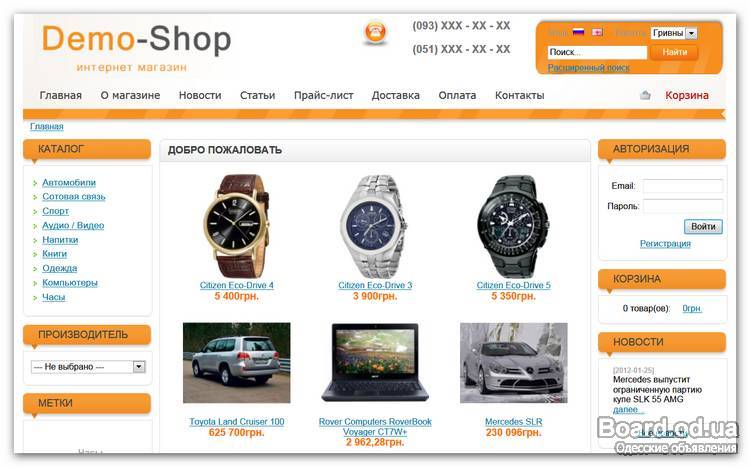This screenshot has width=750, height=467.
Task: Expand the Не выбрано manufacturer dropdown
Action: click(88, 367)
